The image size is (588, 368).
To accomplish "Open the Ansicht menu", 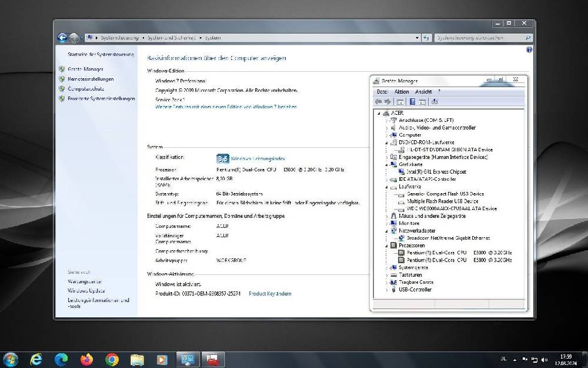I will point(423,92).
